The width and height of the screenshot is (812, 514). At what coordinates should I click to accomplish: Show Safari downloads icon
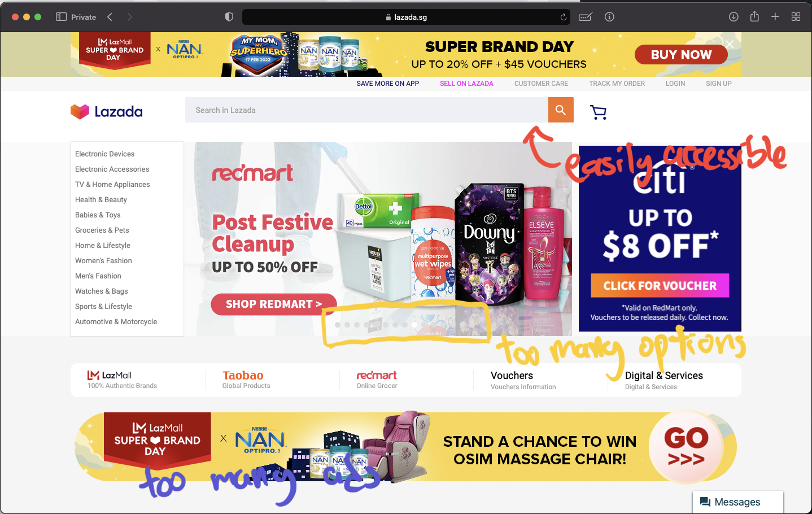(734, 17)
